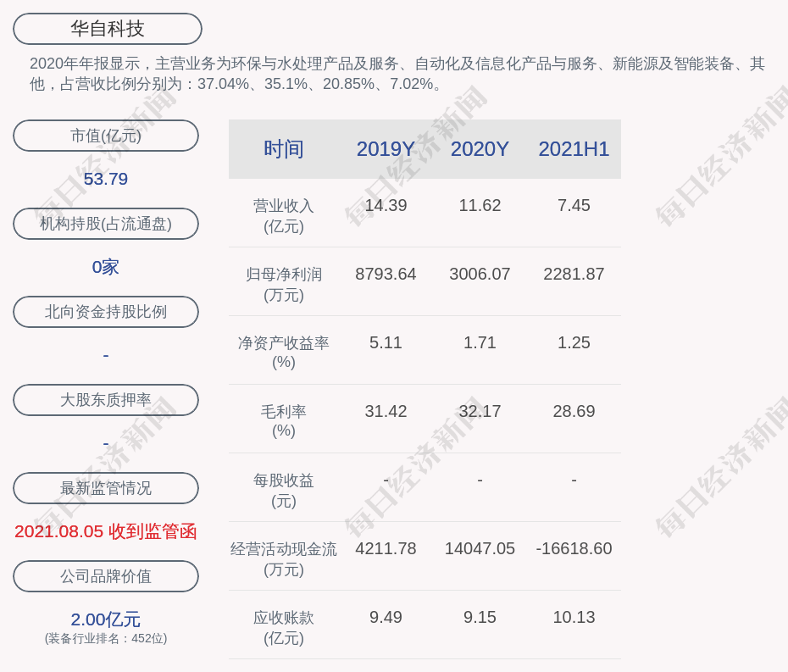Select the 2.00亿元 brand value text
Image resolution: width=788 pixels, height=672 pixels.
(x=106, y=619)
